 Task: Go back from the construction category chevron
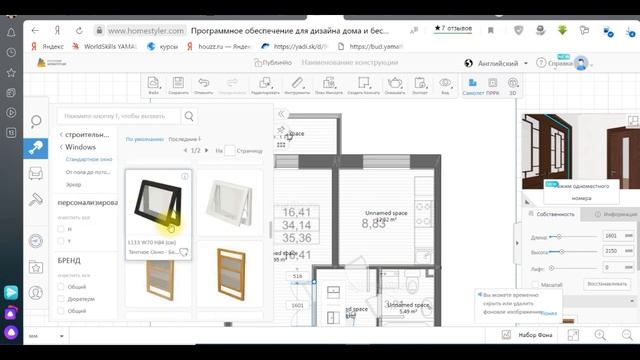pyautogui.click(x=61, y=134)
